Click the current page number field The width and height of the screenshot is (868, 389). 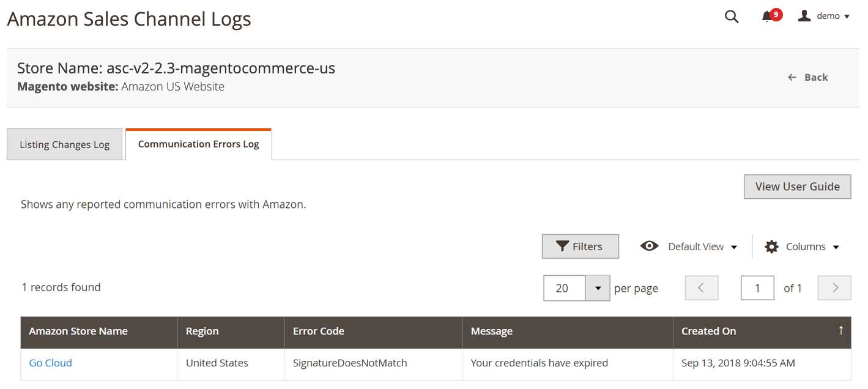tap(757, 287)
